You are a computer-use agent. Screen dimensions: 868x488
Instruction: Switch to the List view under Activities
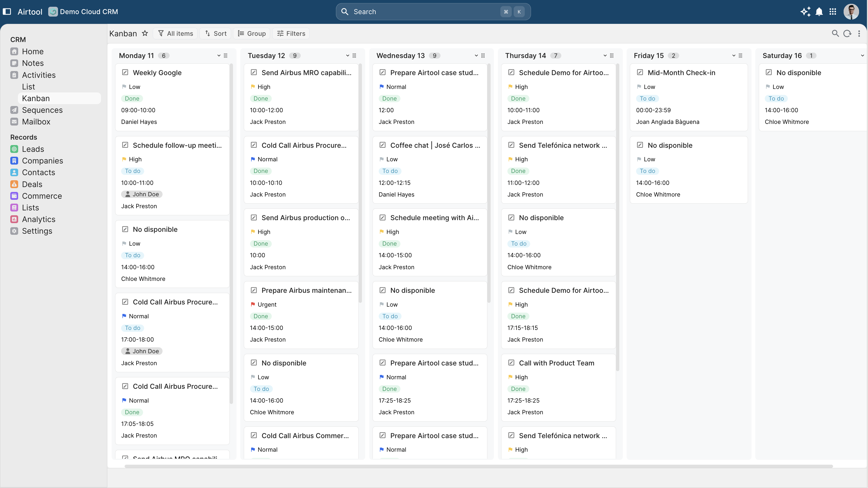point(28,87)
